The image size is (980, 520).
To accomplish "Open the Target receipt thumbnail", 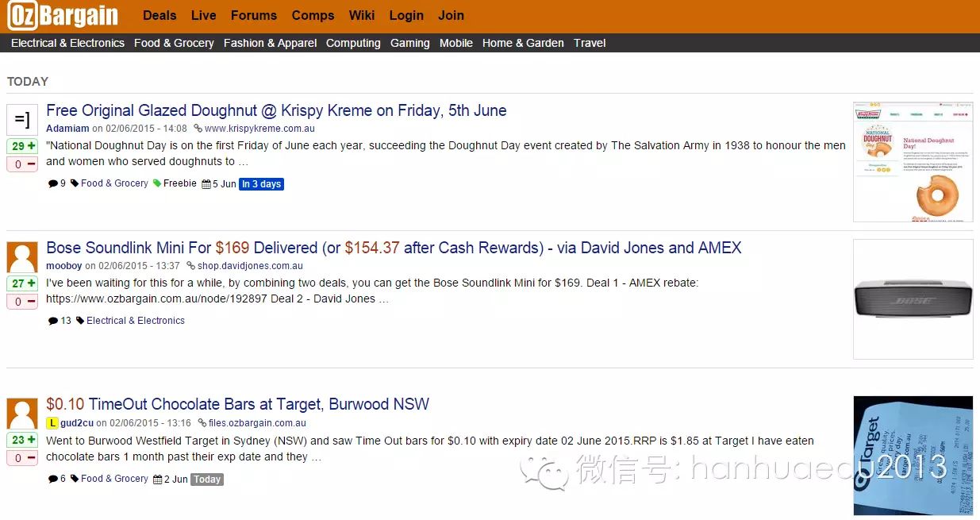I will point(913,456).
